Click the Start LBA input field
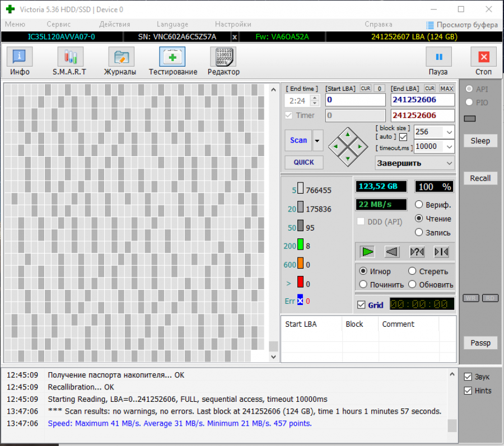This screenshot has width=504, height=446. (356, 100)
